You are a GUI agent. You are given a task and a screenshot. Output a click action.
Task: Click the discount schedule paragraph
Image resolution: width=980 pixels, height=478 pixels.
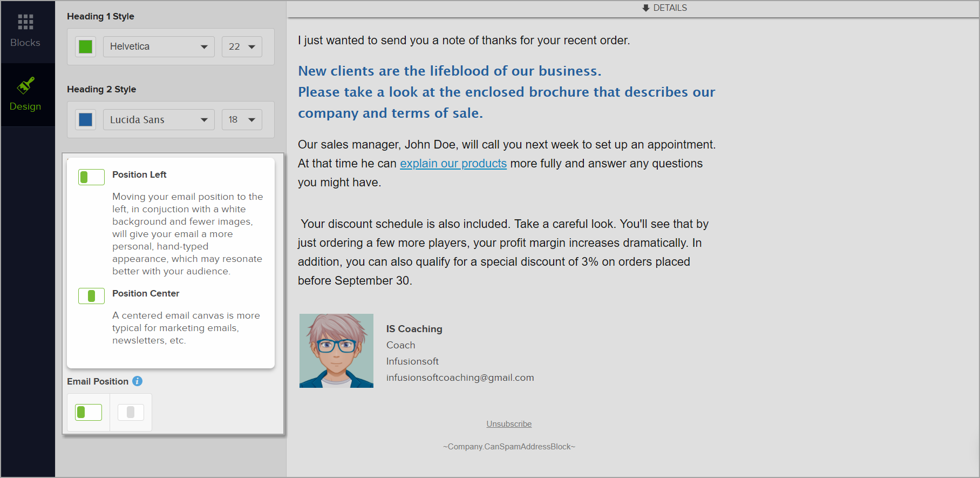(503, 252)
